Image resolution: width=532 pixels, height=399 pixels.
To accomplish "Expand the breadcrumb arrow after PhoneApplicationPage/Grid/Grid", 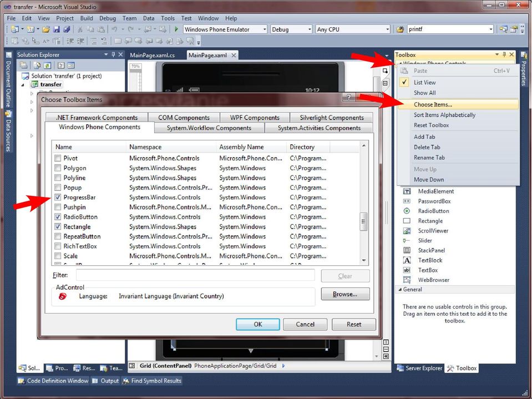I will [283, 366].
